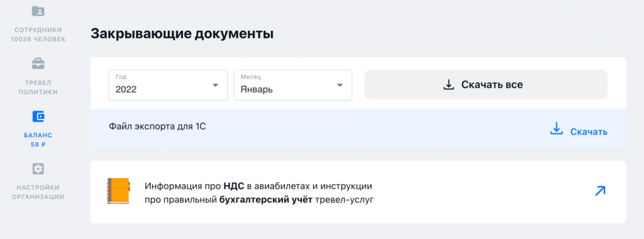Screen dimensions: 644x239
Task: Select the blue wallet Баланс icon
Action: [x=38, y=116]
